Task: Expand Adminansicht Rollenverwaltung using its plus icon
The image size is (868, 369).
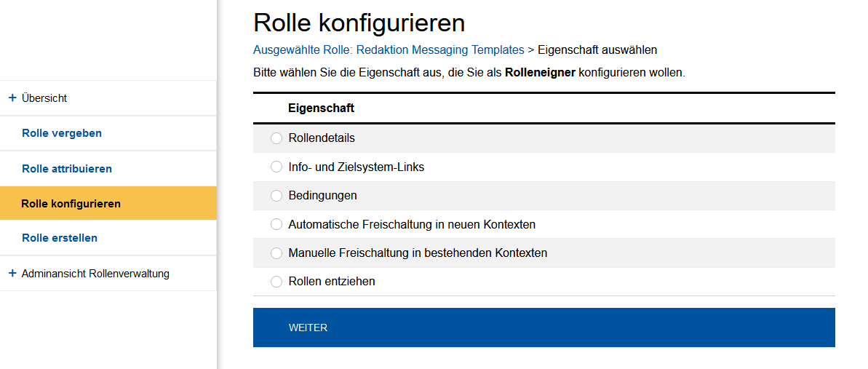Action: [x=12, y=274]
